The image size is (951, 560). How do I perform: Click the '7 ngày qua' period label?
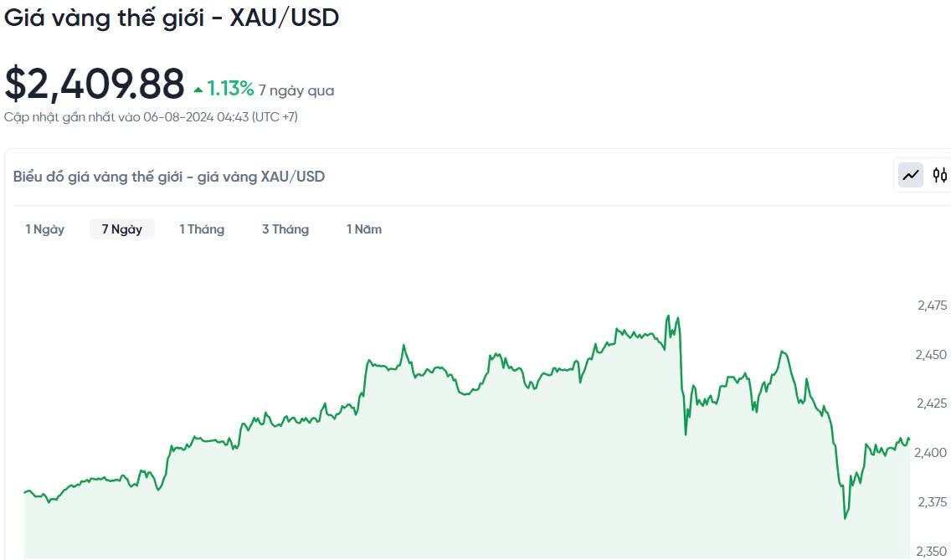tap(296, 90)
